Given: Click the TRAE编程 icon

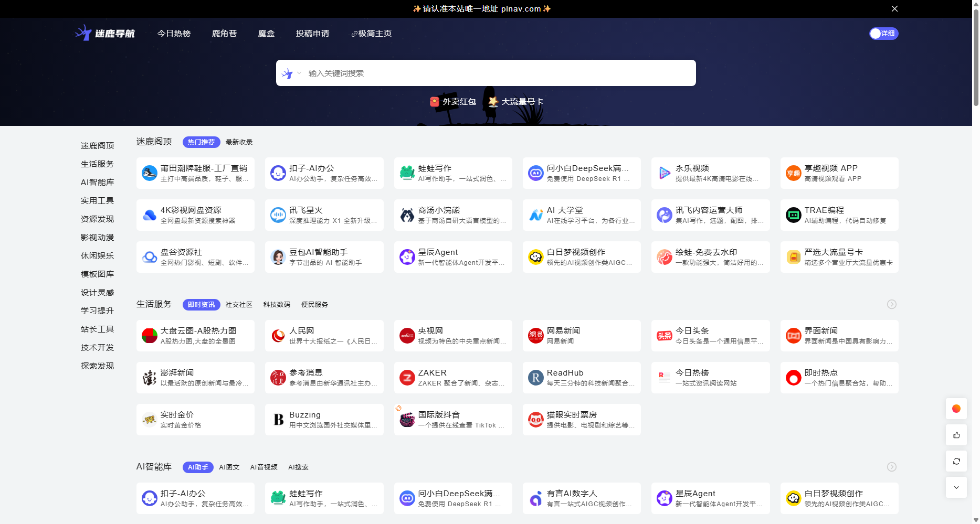Looking at the screenshot, I should (794, 215).
